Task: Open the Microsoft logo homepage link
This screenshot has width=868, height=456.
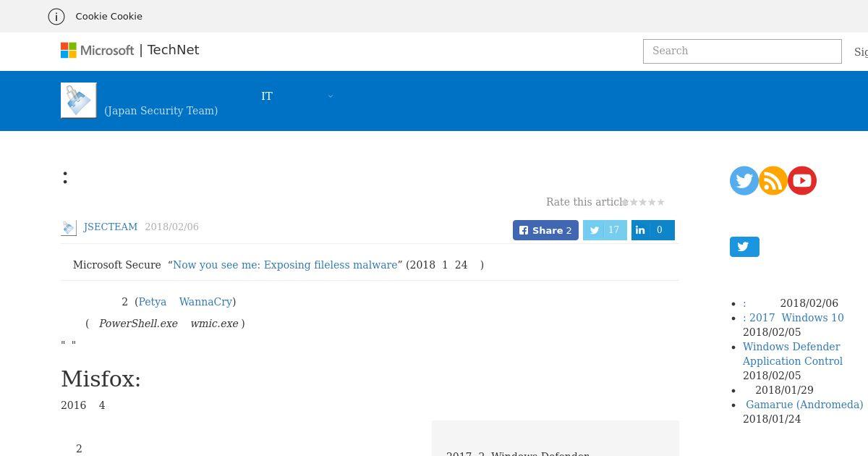Action: (97, 50)
